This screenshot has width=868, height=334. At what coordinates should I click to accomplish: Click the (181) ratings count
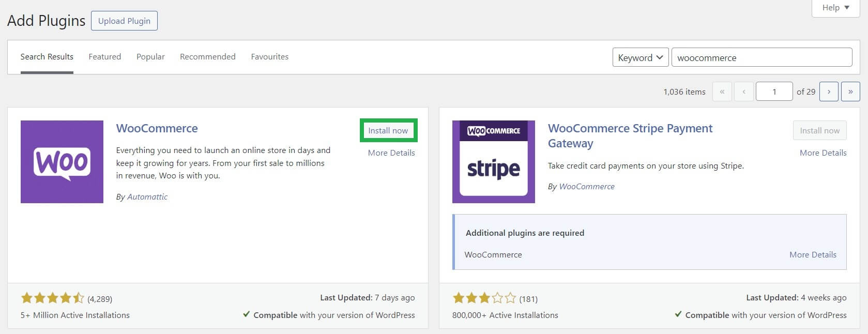528,299
